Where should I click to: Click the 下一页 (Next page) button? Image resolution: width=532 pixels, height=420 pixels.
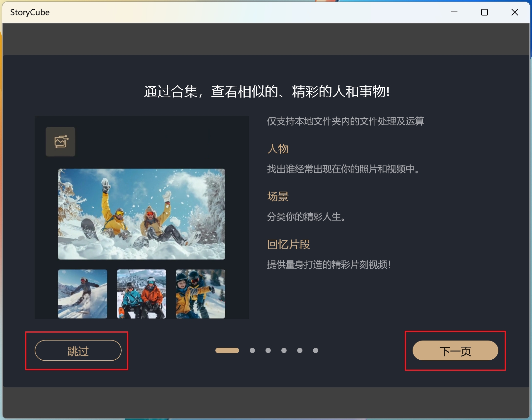pyautogui.click(x=455, y=350)
